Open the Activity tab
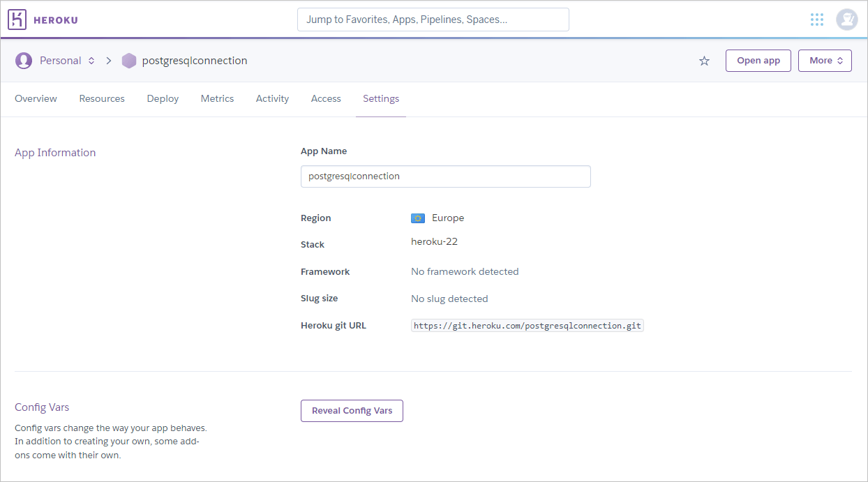This screenshot has width=868, height=482. (272, 98)
